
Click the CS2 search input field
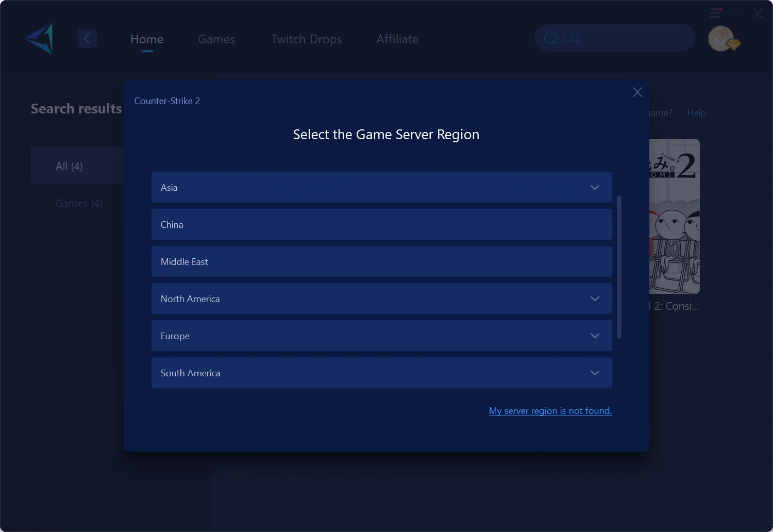624,38
